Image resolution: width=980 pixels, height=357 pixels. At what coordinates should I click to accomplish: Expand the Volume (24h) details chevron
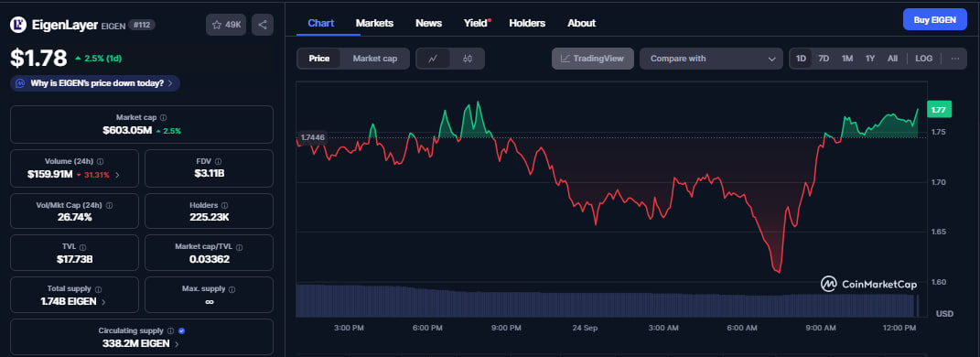tap(117, 175)
